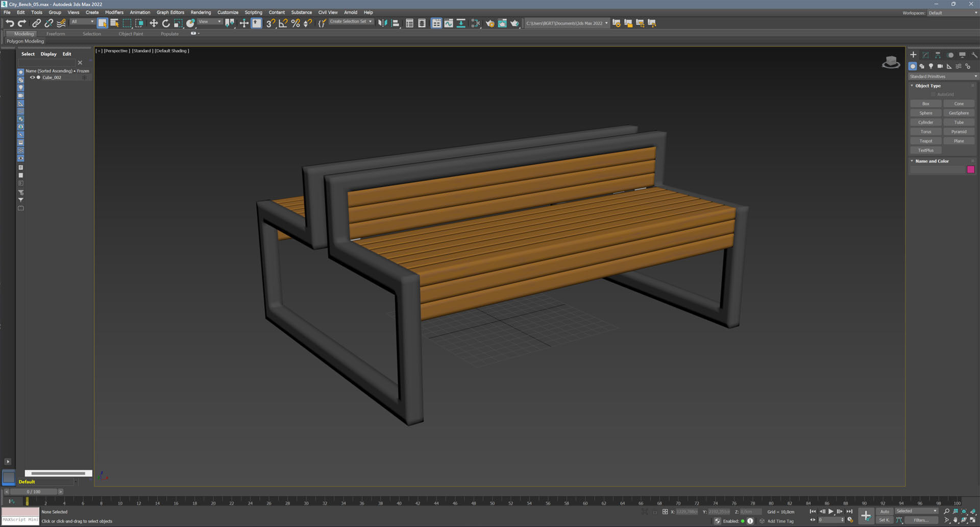Open the Modify panel tab
The width and height of the screenshot is (980, 527).
(x=925, y=55)
